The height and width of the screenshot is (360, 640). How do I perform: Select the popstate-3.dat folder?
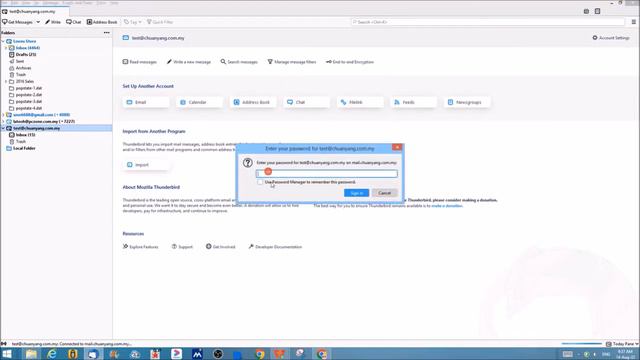[29, 101]
